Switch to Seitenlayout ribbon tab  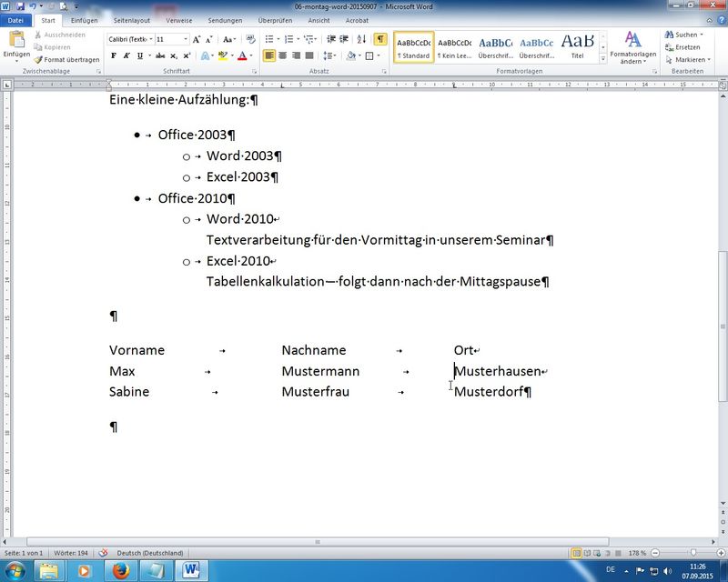(x=132, y=20)
